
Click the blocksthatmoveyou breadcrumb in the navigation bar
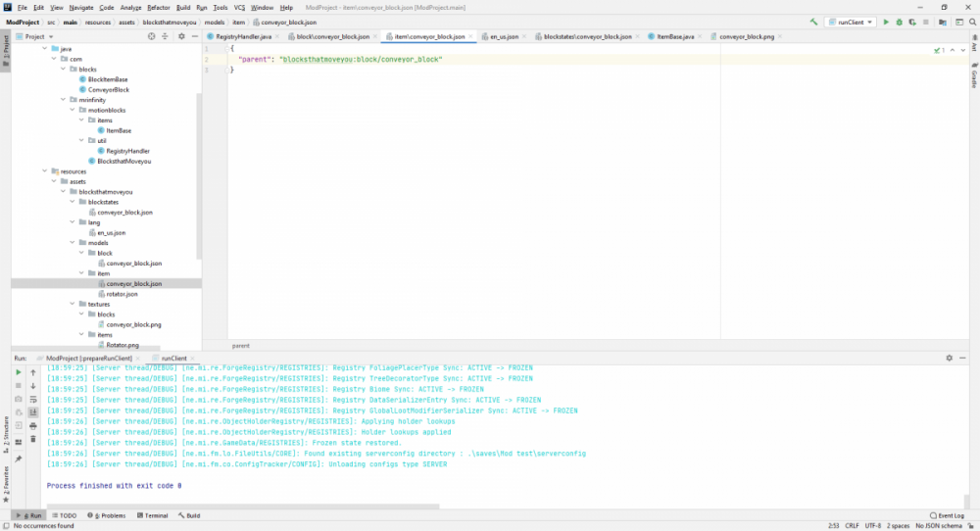170,22
